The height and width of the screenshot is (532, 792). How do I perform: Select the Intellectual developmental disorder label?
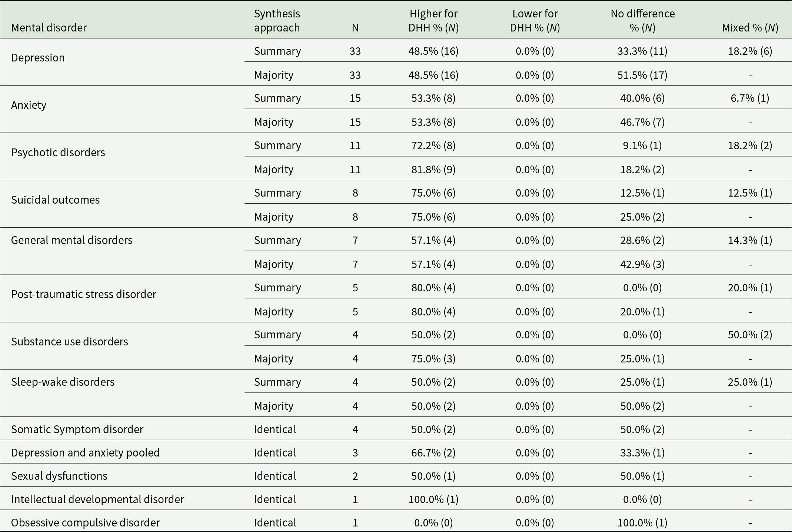pos(97,499)
